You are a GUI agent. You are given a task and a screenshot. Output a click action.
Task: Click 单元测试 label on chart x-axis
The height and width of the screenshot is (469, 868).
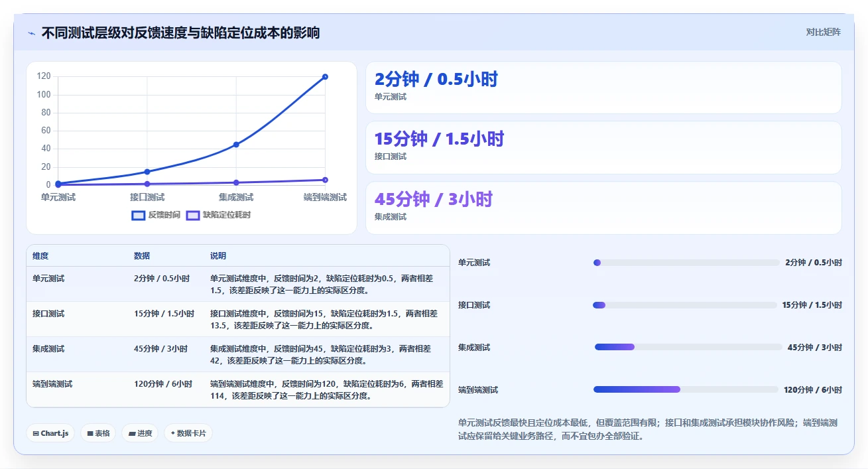point(58,198)
